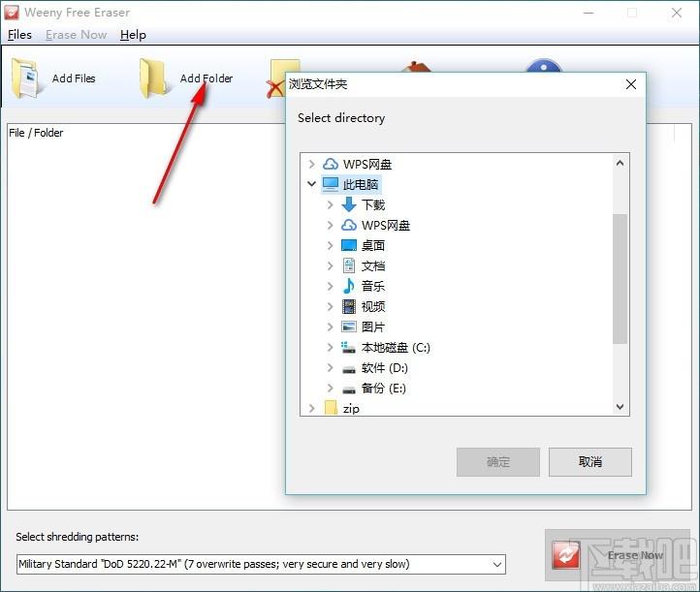Collapse the 此电脑 tree node
This screenshot has height=592, width=700.
tap(311, 183)
